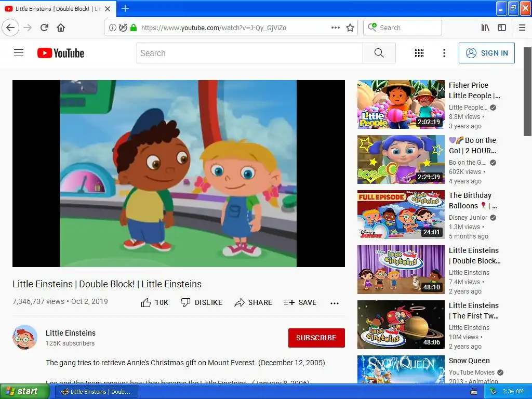Screen dimensions: 532x399
Task: Click the page vertical scrollbar thumb
Action: 528,91
